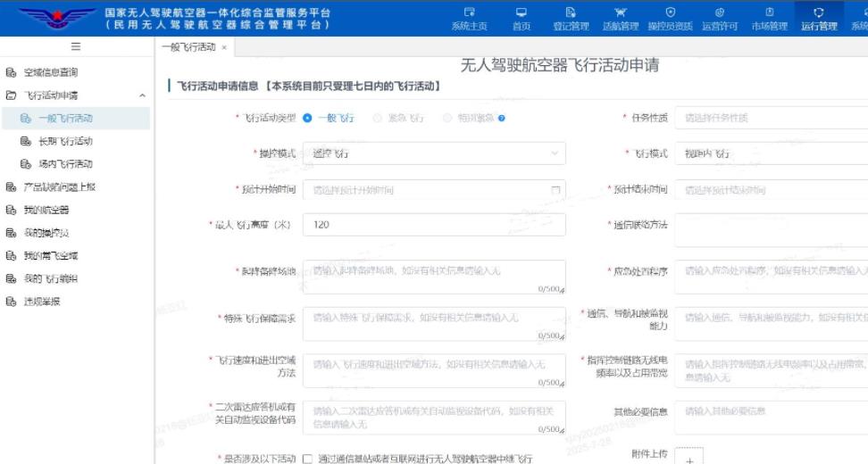Go to 我的航空器 in sidebar

46,210
